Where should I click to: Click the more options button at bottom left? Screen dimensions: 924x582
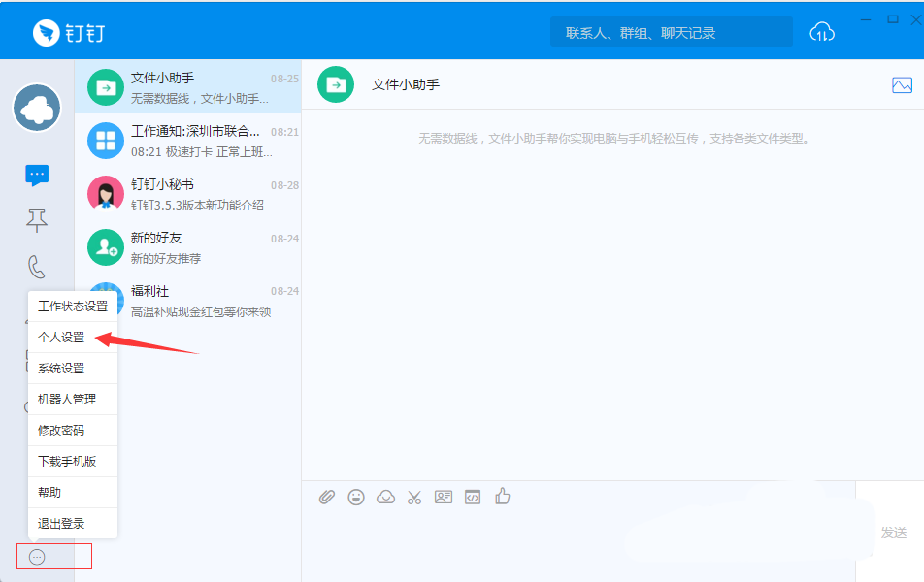pyautogui.click(x=35, y=556)
